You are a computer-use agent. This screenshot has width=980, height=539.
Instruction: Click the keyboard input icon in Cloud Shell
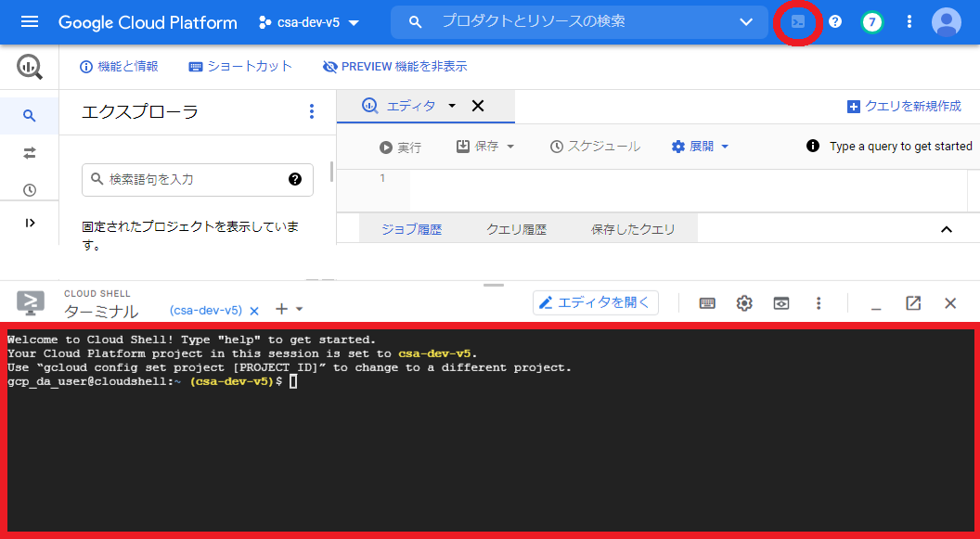[707, 302]
